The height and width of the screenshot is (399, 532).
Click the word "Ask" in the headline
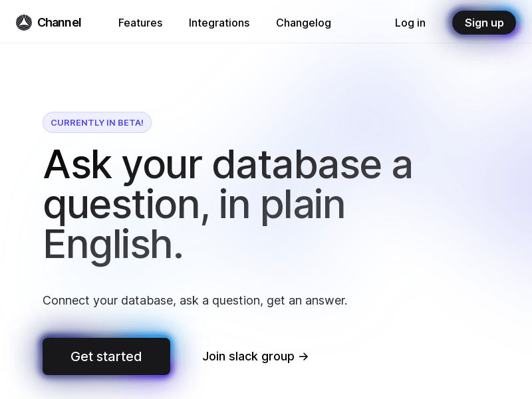[x=78, y=164]
